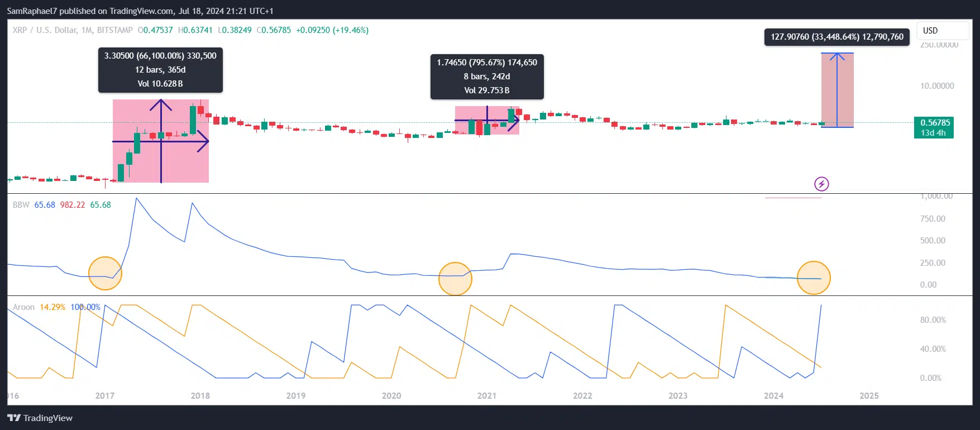
Task: Click the XRP / U.S. Dollar symbol title
Action: 73,30
